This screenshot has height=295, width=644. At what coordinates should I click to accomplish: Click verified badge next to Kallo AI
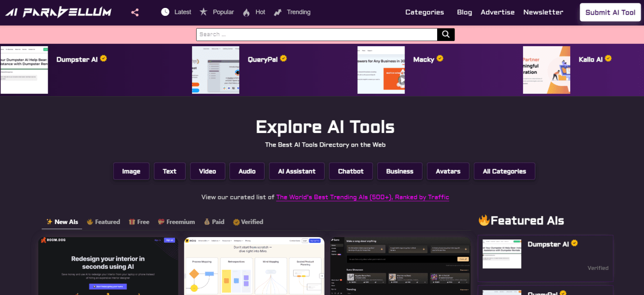pyautogui.click(x=608, y=58)
